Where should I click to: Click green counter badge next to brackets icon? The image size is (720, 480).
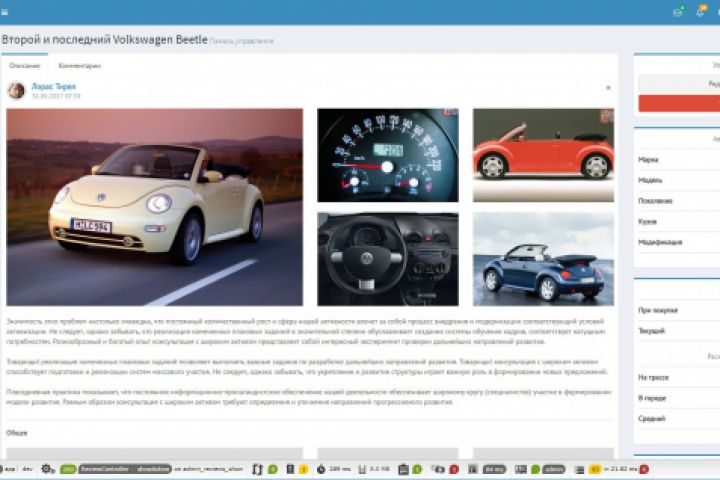pos(273,469)
